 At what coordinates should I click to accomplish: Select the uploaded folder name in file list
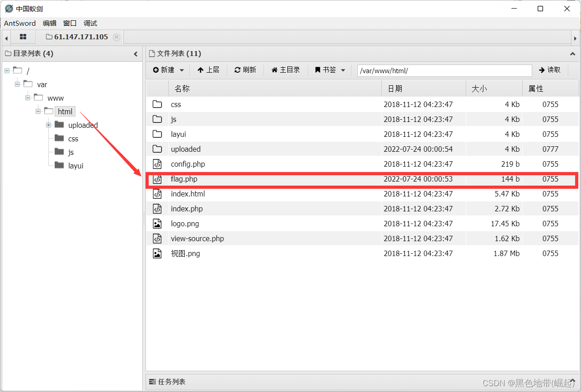186,149
